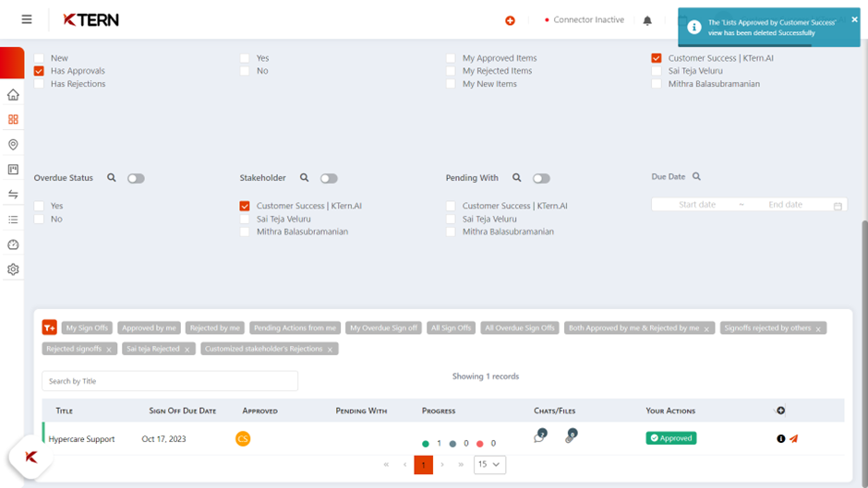Open the date range calendar icon

pos(838,206)
